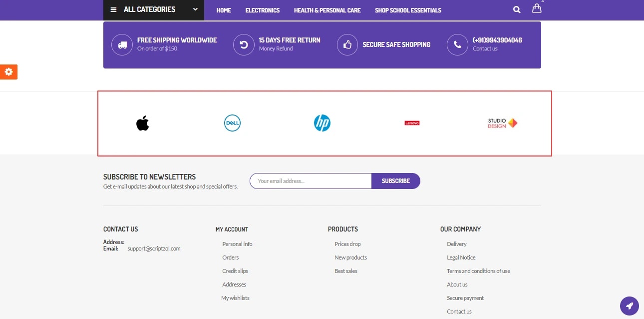Open the New products link
644x319 pixels.
click(350, 257)
